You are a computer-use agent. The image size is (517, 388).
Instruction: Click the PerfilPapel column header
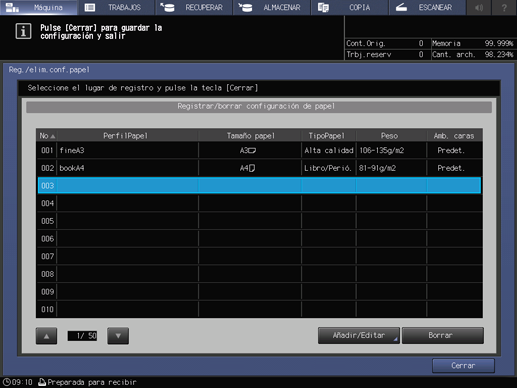(x=127, y=136)
